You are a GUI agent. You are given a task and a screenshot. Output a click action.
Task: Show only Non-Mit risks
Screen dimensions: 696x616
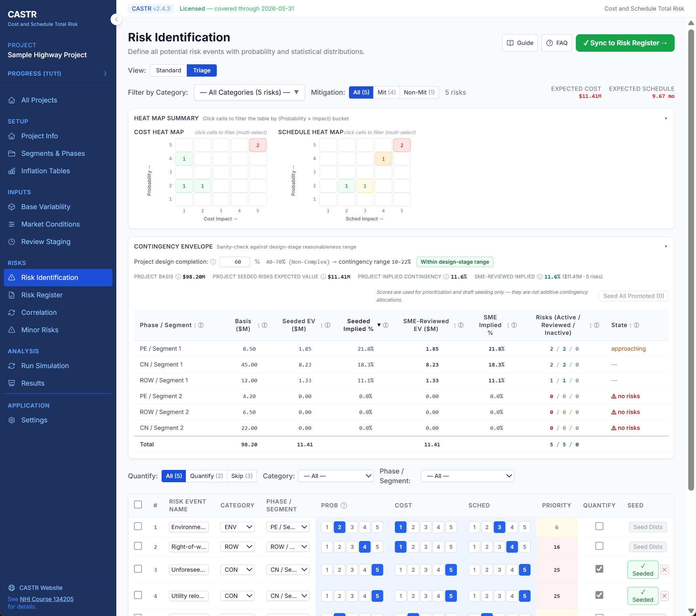click(x=419, y=92)
